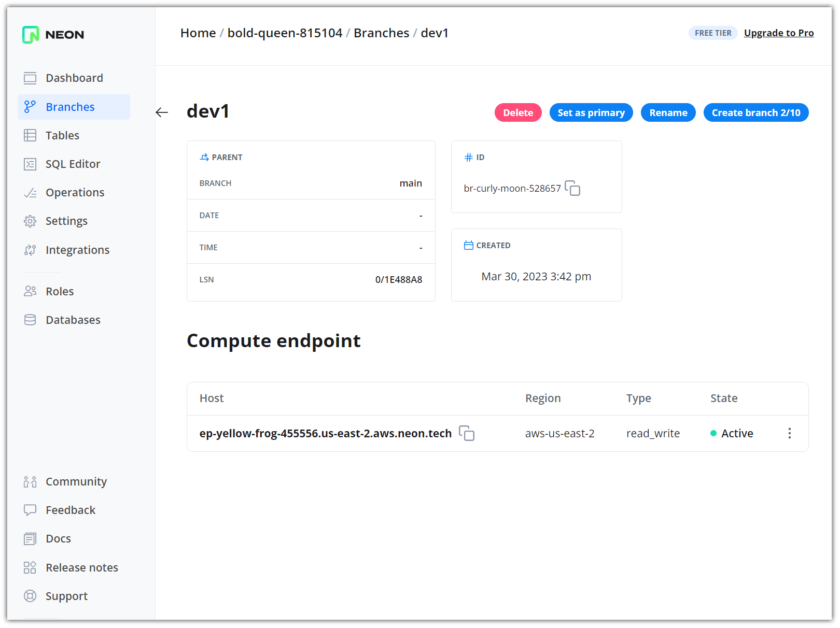This screenshot has height=628, width=840.
Task: Click the branch ID text br-curly-moon-528657
Action: [512, 189]
